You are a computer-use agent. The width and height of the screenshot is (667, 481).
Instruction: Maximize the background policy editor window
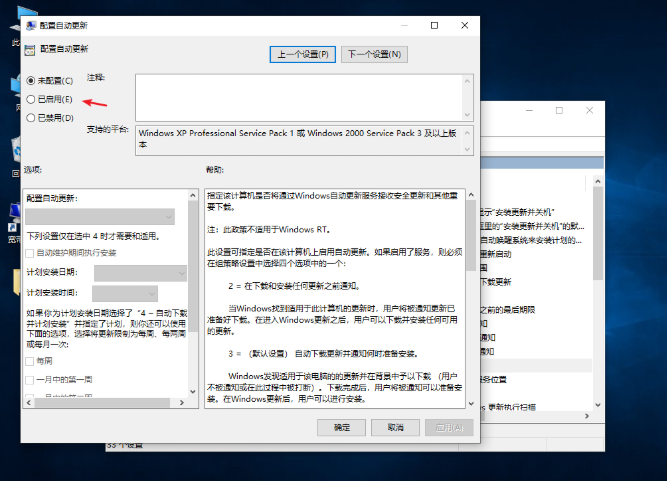[559, 111]
